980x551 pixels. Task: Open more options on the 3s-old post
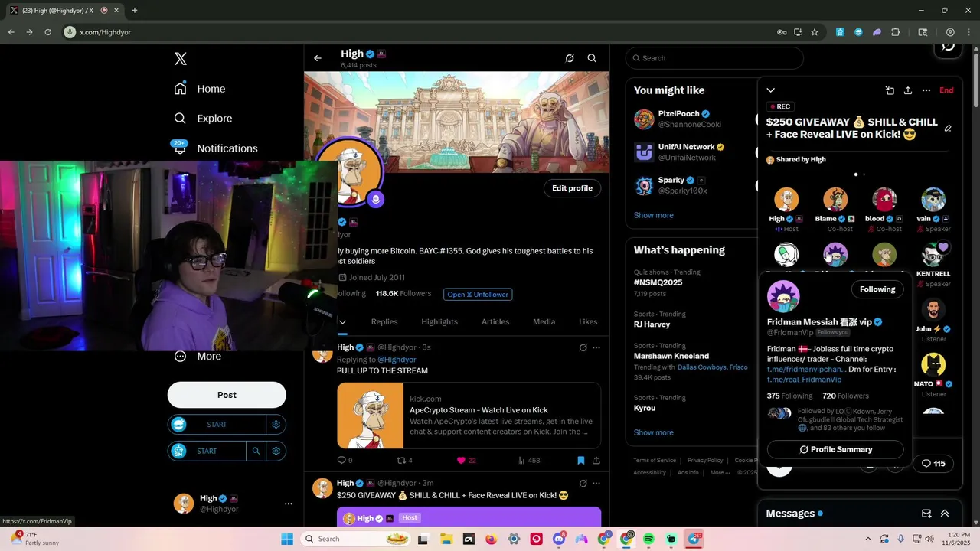click(x=596, y=347)
